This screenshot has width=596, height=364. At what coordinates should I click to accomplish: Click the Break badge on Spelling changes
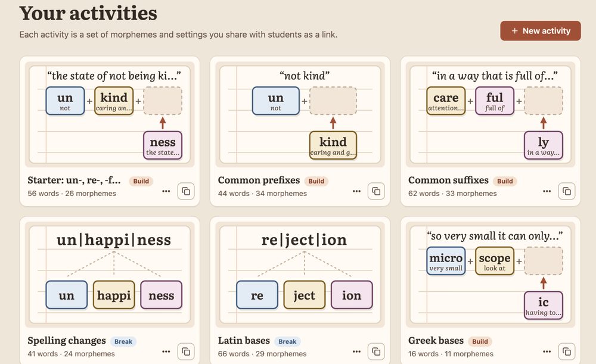tap(123, 341)
